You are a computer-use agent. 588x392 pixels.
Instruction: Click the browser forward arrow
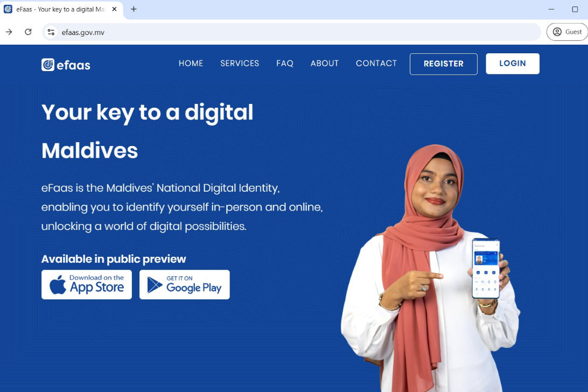point(9,32)
